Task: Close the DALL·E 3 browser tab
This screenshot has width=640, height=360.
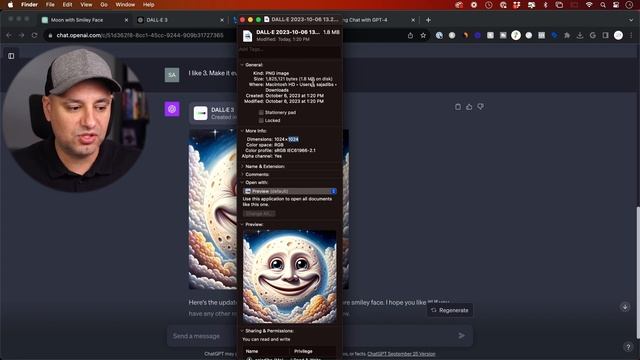Action: pyautogui.click(x=222, y=20)
